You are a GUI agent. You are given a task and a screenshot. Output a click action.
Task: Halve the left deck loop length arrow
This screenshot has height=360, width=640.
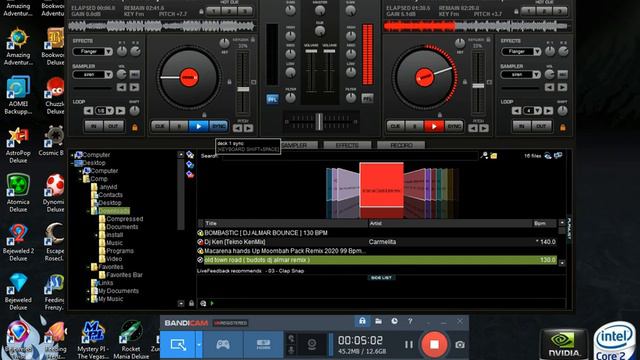[89, 111]
